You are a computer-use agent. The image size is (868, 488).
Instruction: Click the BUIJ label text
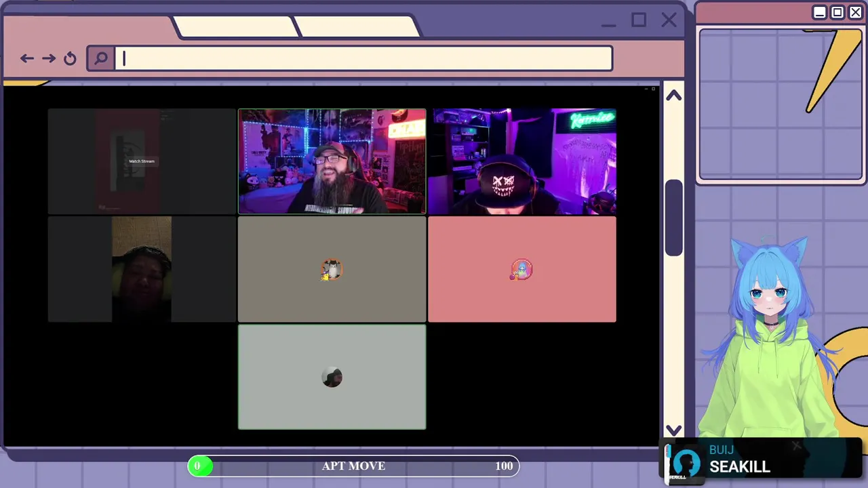pyautogui.click(x=722, y=450)
